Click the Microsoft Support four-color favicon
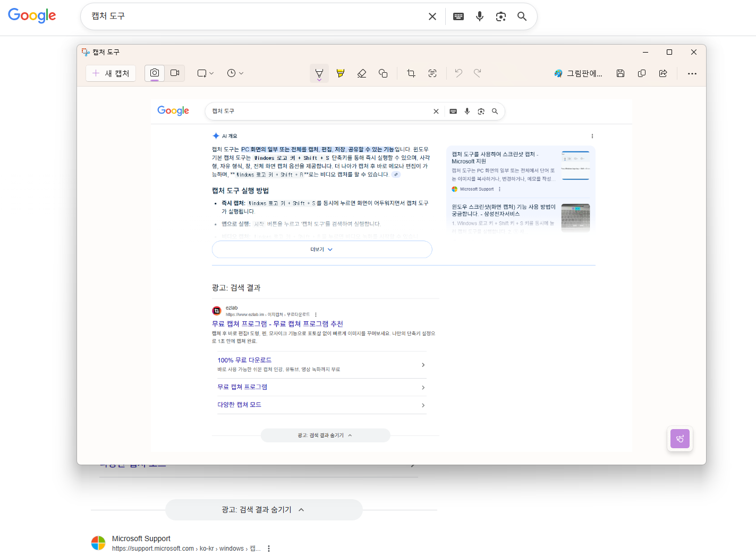Viewport: 756px width, 556px height. [x=98, y=543]
